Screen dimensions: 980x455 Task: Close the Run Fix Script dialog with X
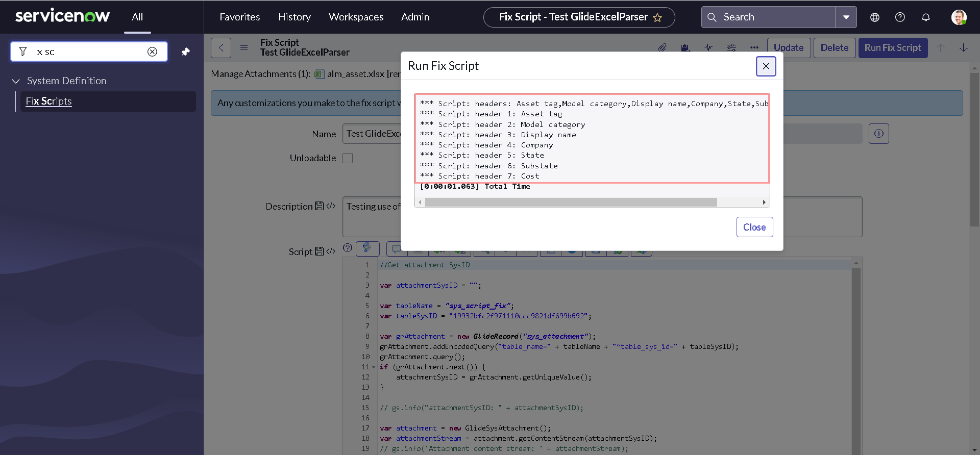[766, 66]
